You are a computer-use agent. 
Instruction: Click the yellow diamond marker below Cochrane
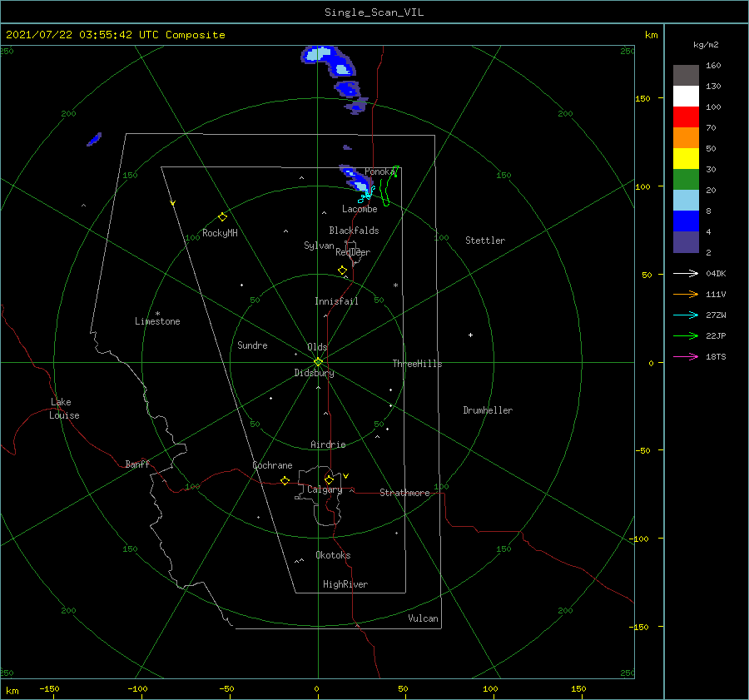pos(285,481)
